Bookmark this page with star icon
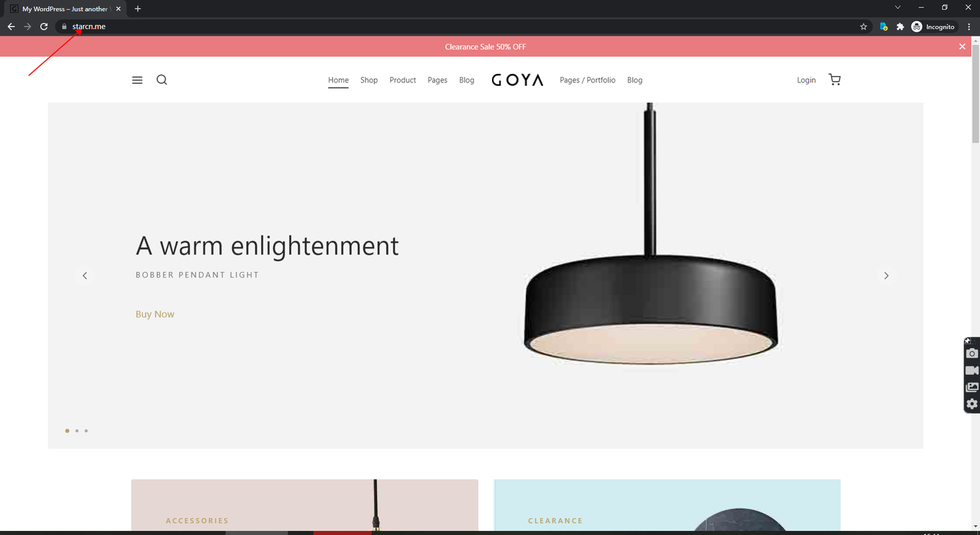The image size is (980, 535). [x=864, y=27]
